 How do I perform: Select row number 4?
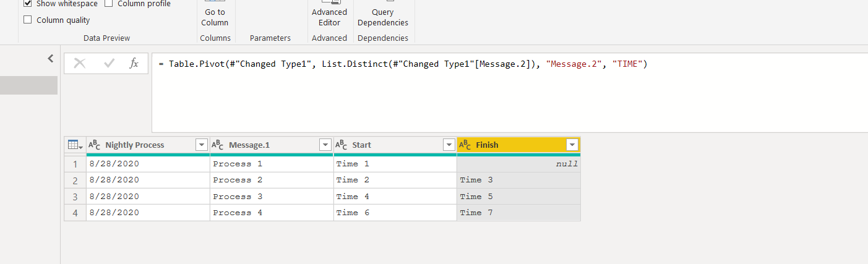click(x=75, y=213)
